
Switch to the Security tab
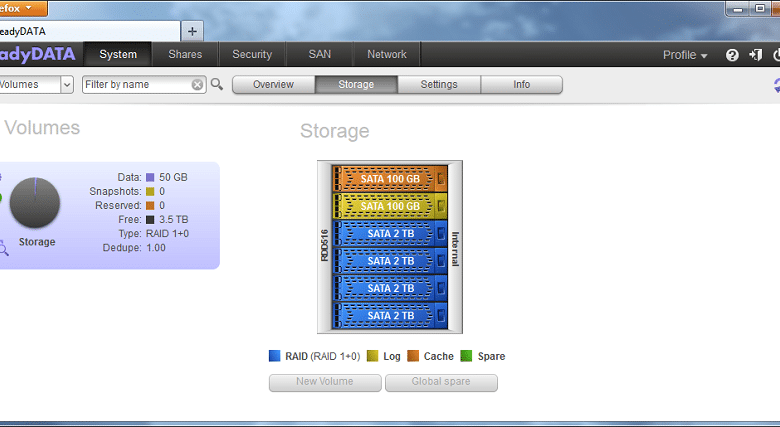(252, 54)
